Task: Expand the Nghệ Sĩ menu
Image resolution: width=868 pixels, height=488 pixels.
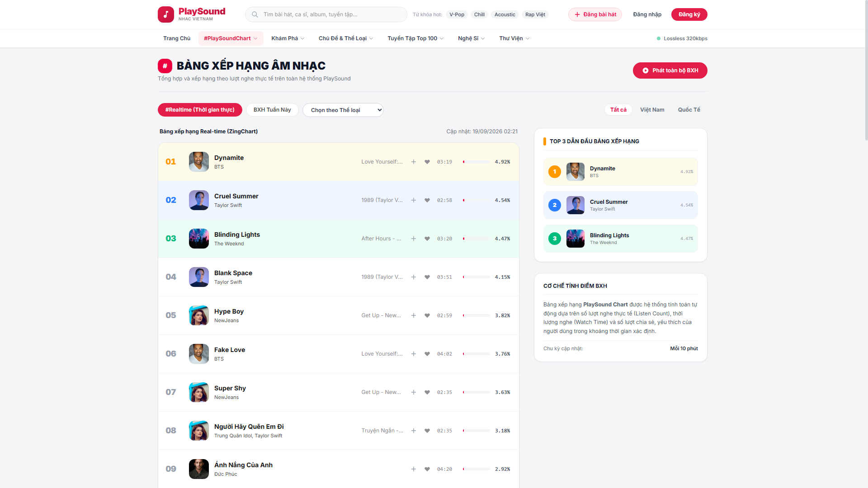Action: pyautogui.click(x=471, y=38)
